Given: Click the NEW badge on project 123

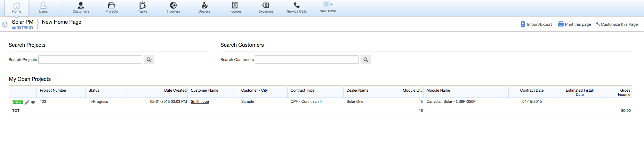Looking at the screenshot, I should pos(17,102).
